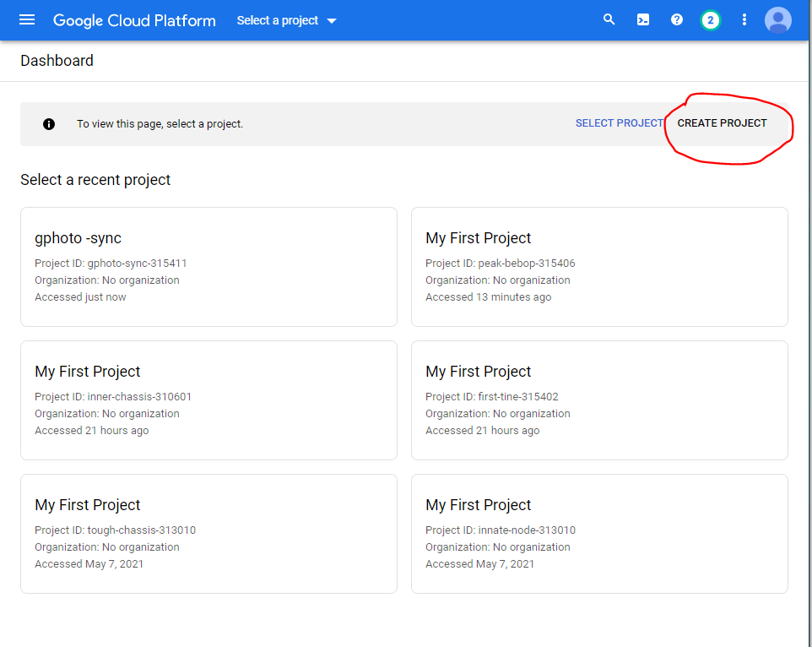Viewport: 812px width, 647px height.
Task: Click the Dashboard page heading
Action: pos(57,61)
